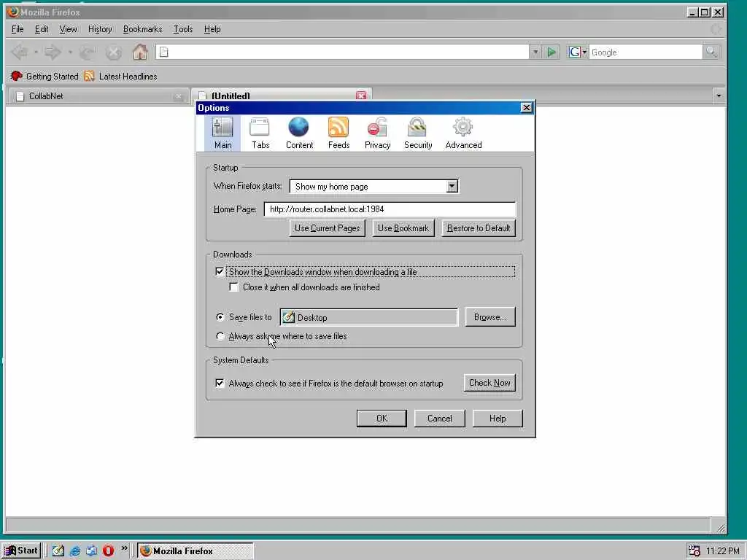The image size is (747, 560).
Task: Click the first quick launch notepad icon
Action: (x=58, y=551)
